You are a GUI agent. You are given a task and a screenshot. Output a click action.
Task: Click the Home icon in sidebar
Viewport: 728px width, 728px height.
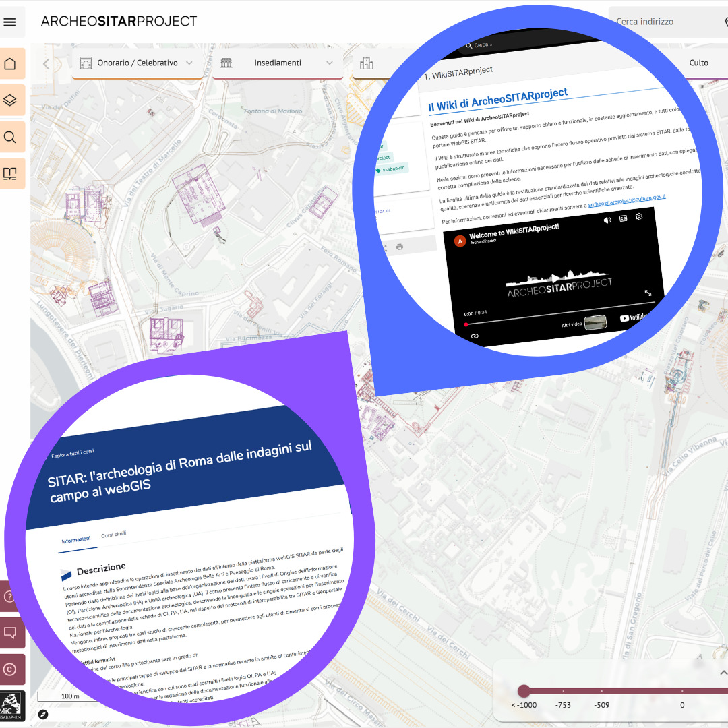[x=9, y=63]
